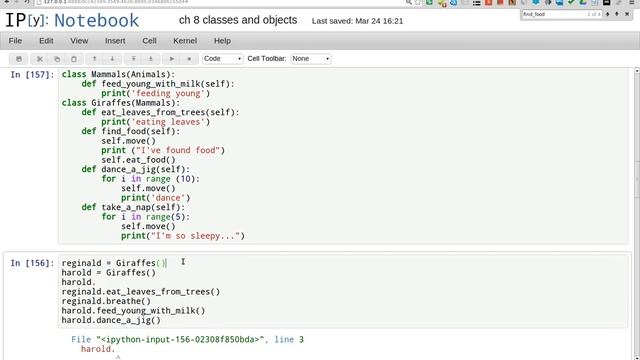This screenshot has height=360, width=640.
Task: Select the In [156] cell prompt
Action: (x=32, y=263)
